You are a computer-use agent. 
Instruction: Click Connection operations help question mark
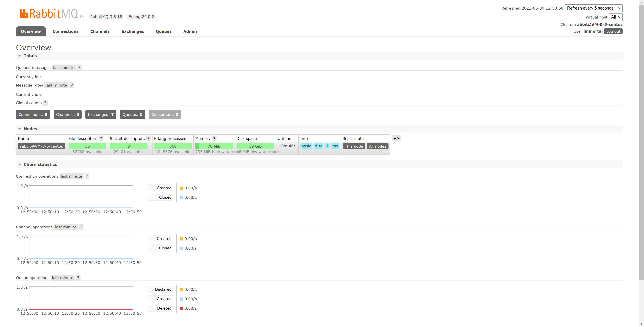(87, 176)
